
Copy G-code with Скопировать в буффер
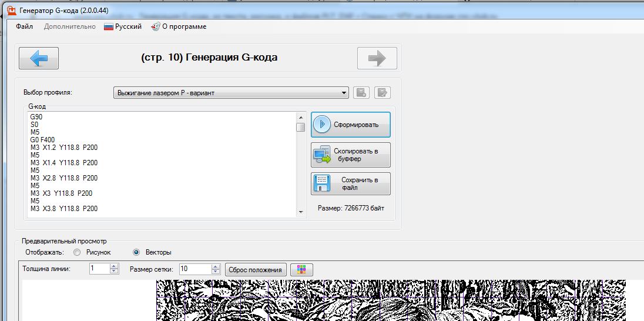click(351, 155)
